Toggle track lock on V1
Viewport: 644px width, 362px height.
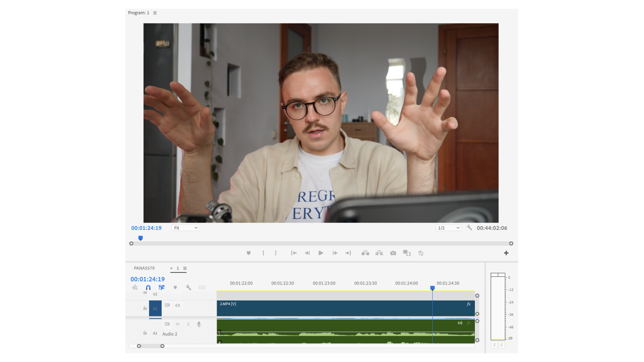[x=145, y=308]
